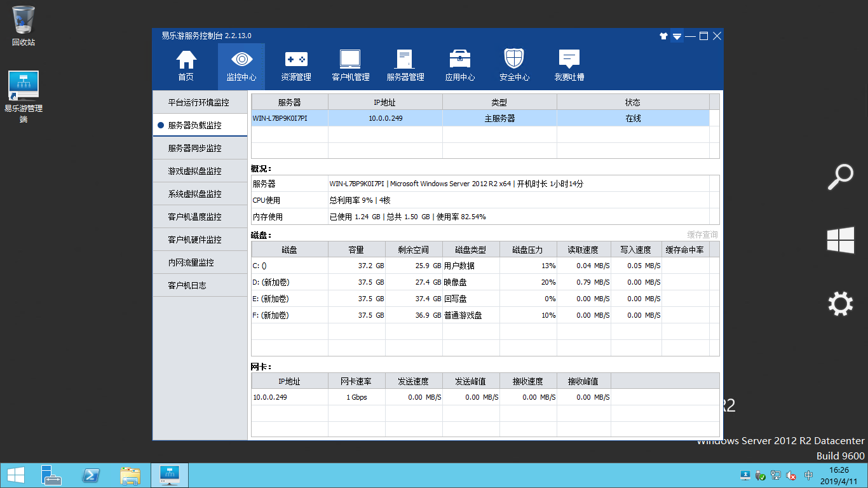The width and height of the screenshot is (868, 488).
Task: Click the Windows logo charm on right
Action: point(840,241)
